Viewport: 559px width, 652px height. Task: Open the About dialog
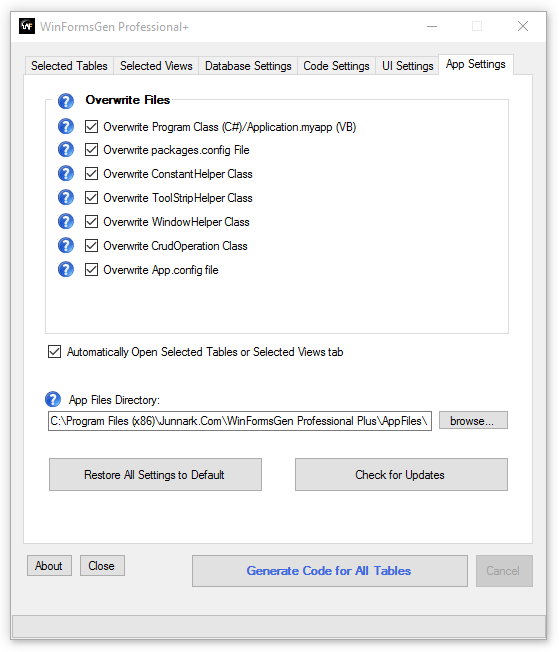(x=49, y=566)
